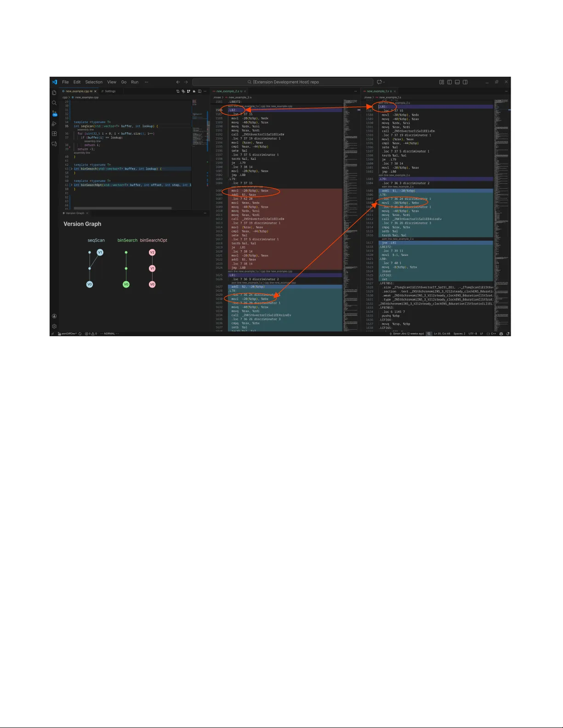
Task: Open Source Control view with 704 badge
Action: point(54,113)
